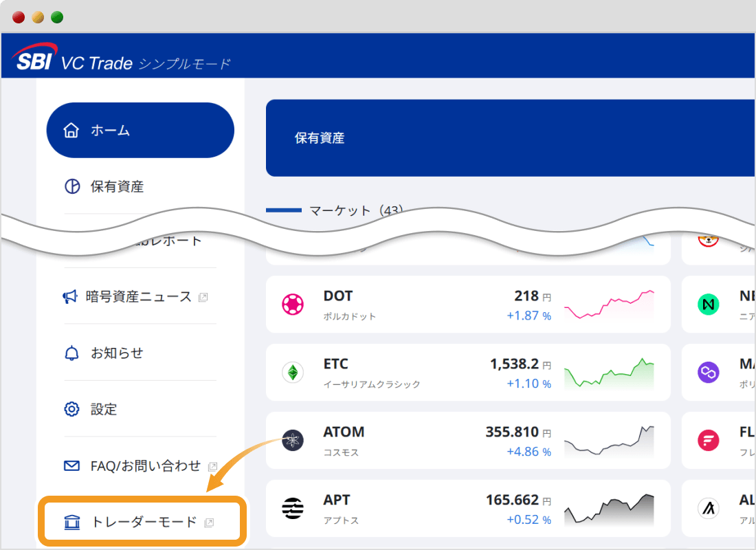Click the red window close button
Image resolution: width=756 pixels, height=550 pixels.
tap(19, 17)
